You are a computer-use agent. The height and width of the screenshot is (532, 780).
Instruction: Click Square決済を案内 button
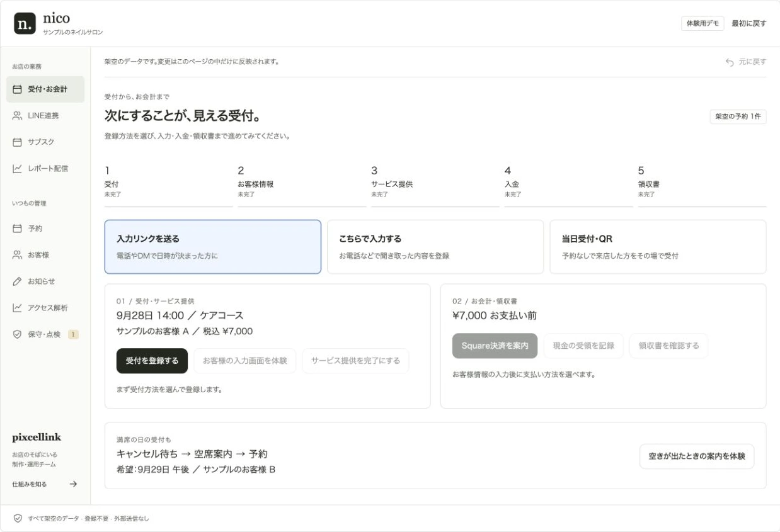pyautogui.click(x=495, y=346)
